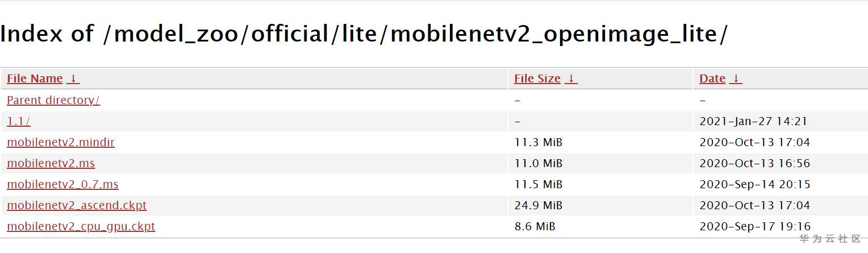Click the 2020-Sep-14 20:15 date cell
Screen dimensions: 868x253
[x=754, y=185]
